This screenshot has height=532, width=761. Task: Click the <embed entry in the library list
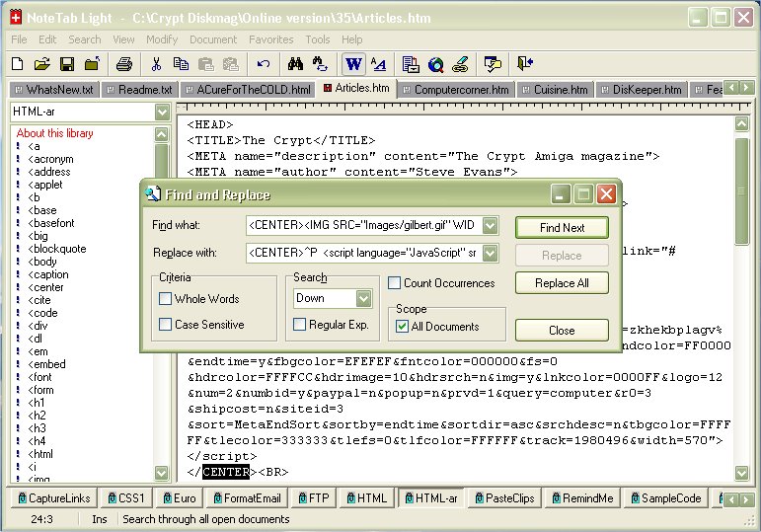click(x=46, y=364)
